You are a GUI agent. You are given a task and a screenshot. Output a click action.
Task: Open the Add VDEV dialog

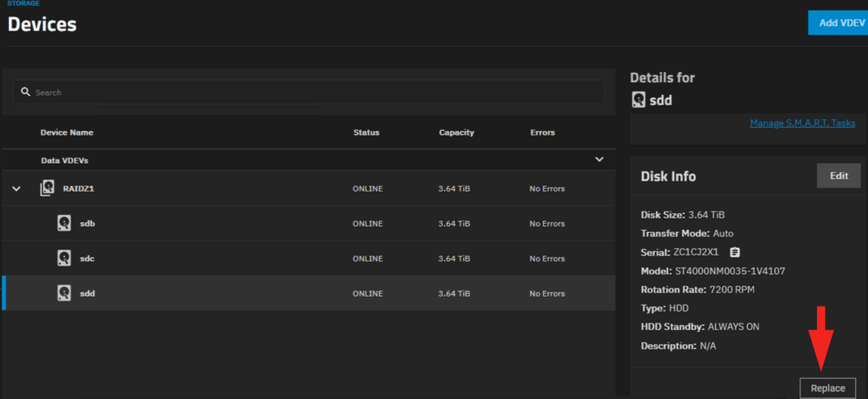pyautogui.click(x=840, y=23)
